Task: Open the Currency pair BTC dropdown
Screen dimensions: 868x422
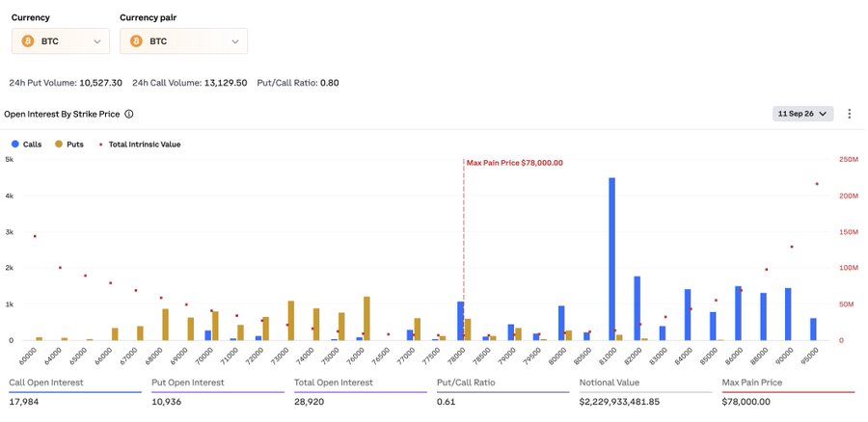Action: pos(184,41)
